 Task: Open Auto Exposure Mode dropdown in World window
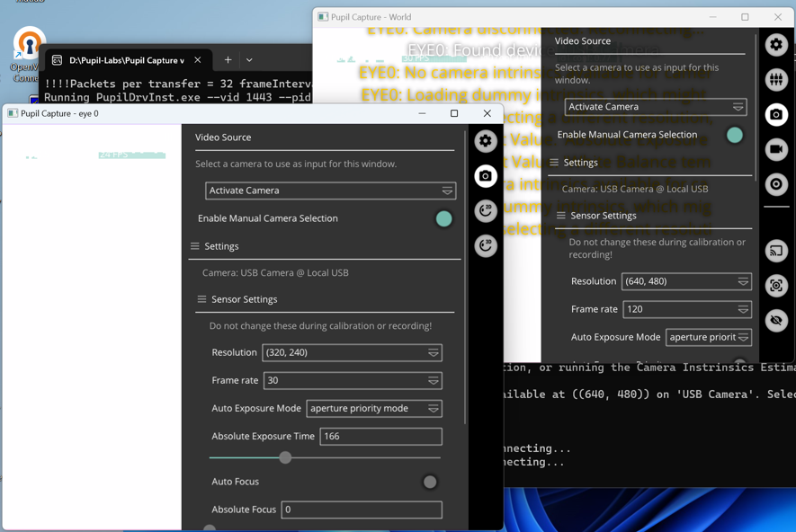pos(708,337)
